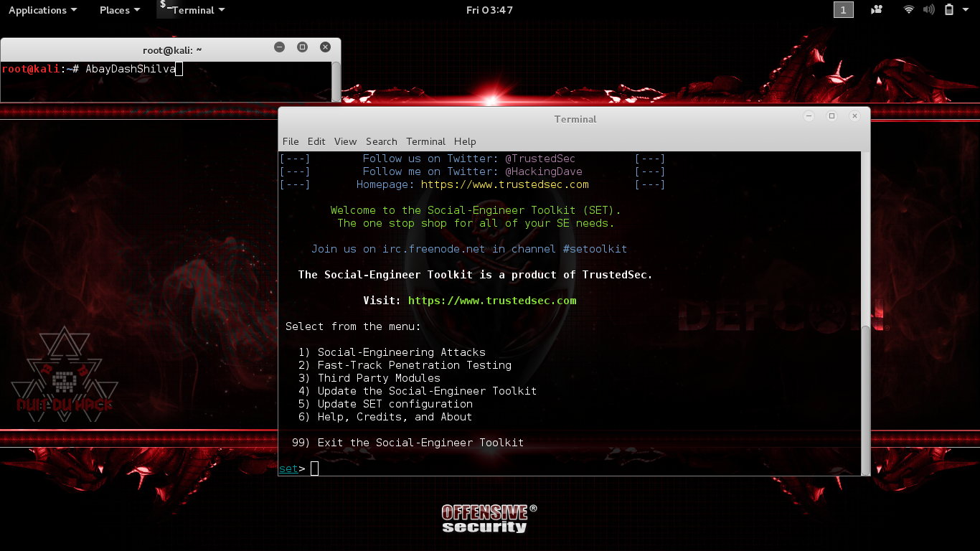Open the Terminal app menu in top bar
The image size is (980, 551).
point(199,10)
